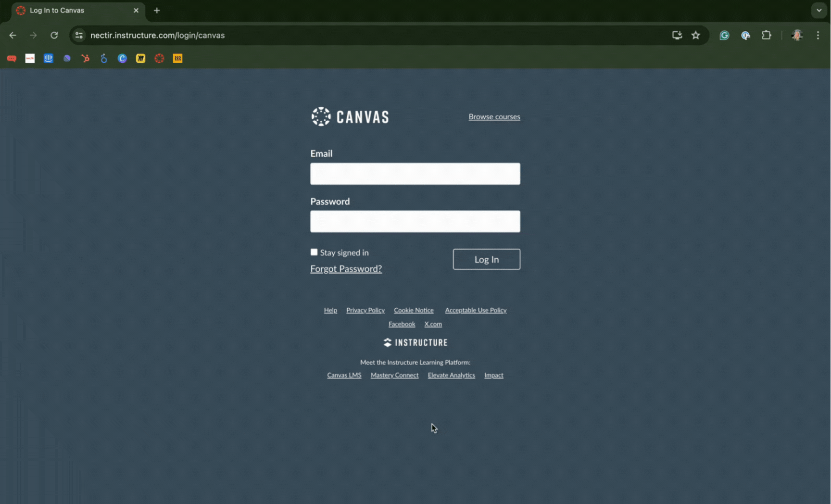Image resolution: width=831 pixels, height=504 pixels.
Task: Open the Mastery Connect link
Action: pyautogui.click(x=394, y=375)
